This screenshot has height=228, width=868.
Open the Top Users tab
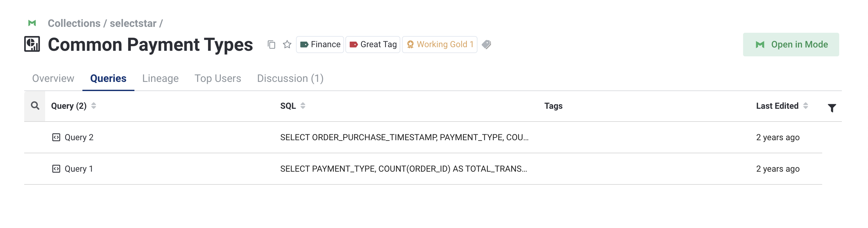218,78
